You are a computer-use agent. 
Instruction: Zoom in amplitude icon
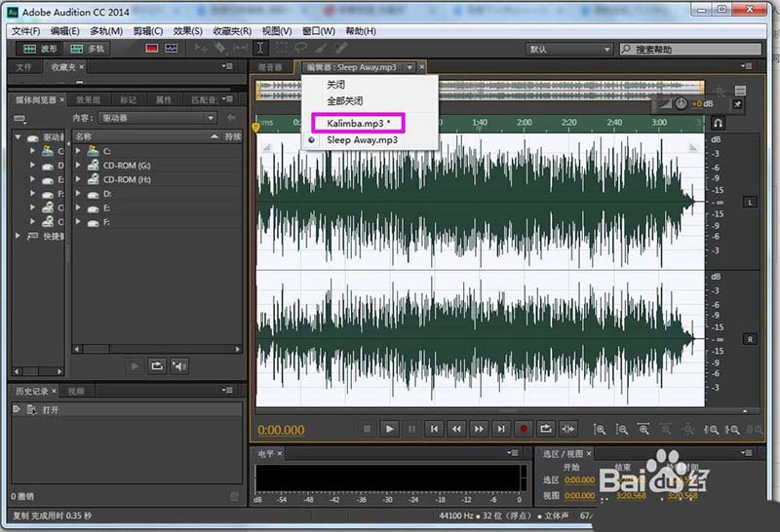600,430
